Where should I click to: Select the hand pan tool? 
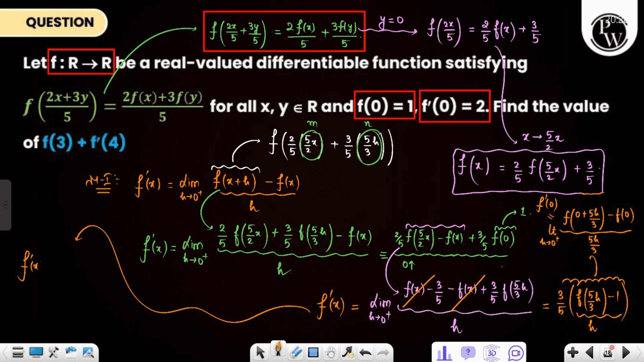[x=330, y=353]
